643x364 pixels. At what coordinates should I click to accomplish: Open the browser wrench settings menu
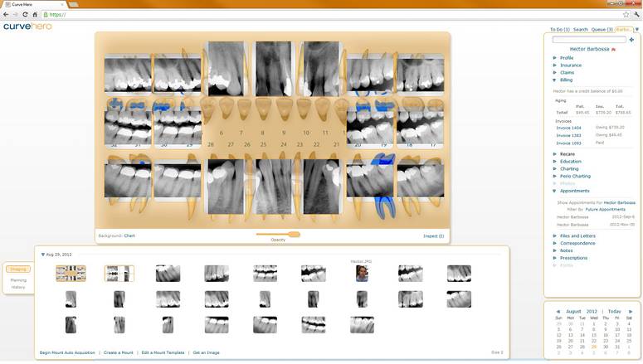637,14
